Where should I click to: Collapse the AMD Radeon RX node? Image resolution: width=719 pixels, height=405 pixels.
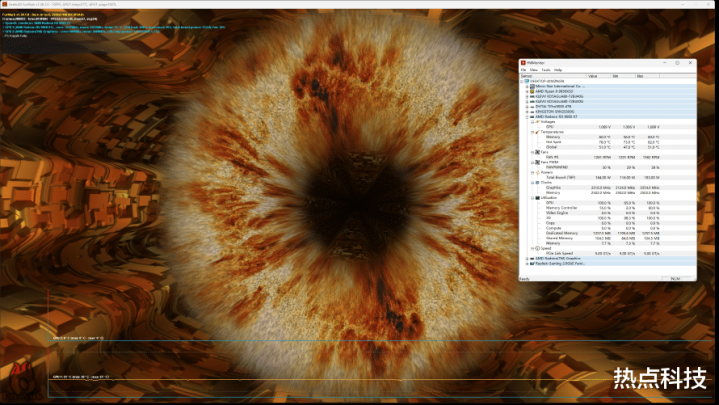click(x=527, y=117)
